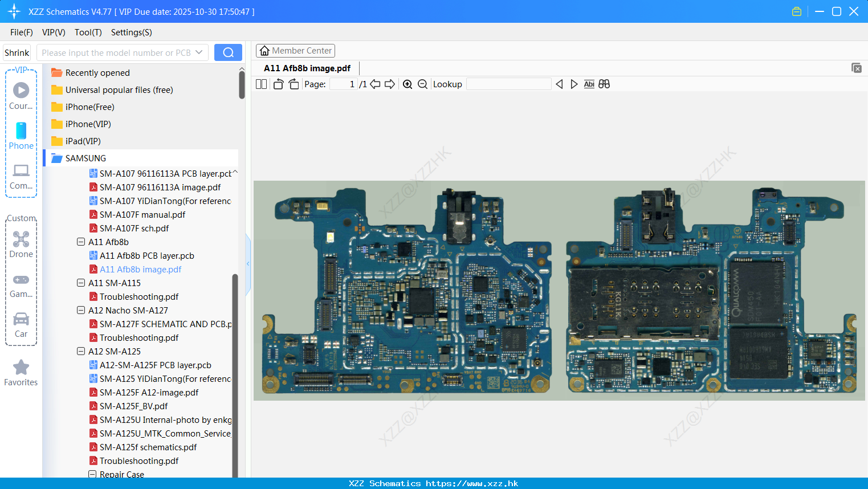The image size is (868, 489).
Task: Open the Settings(S) menu
Action: tap(132, 32)
